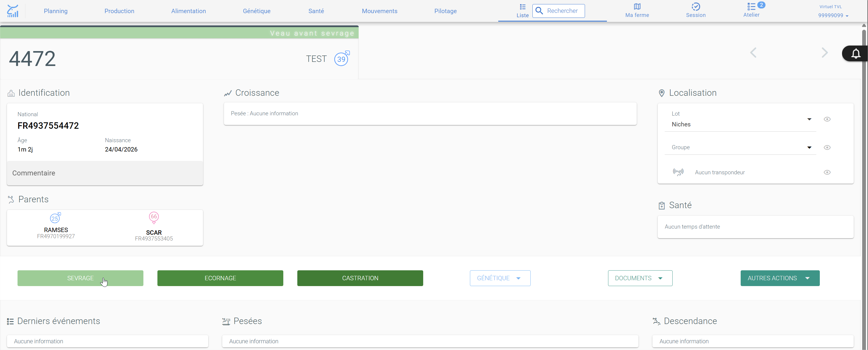
Task: Click the ECORNAGE button
Action: click(x=220, y=278)
